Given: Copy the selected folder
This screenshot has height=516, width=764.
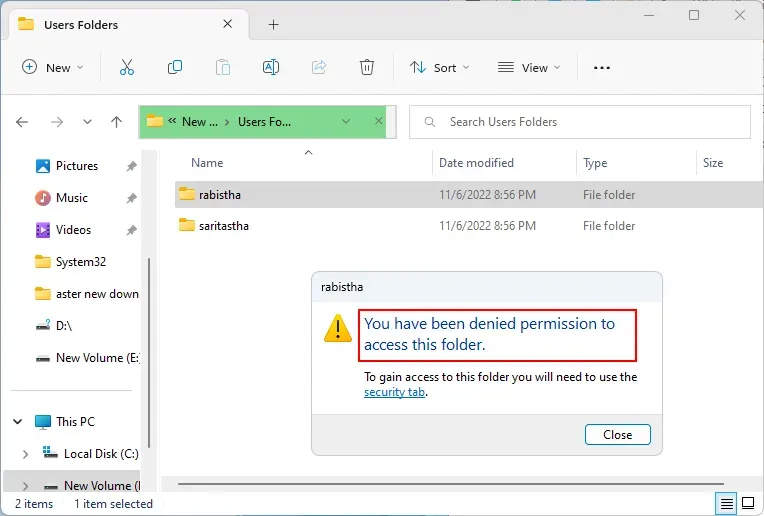Looking at the screenshot, I should [174, 67].
